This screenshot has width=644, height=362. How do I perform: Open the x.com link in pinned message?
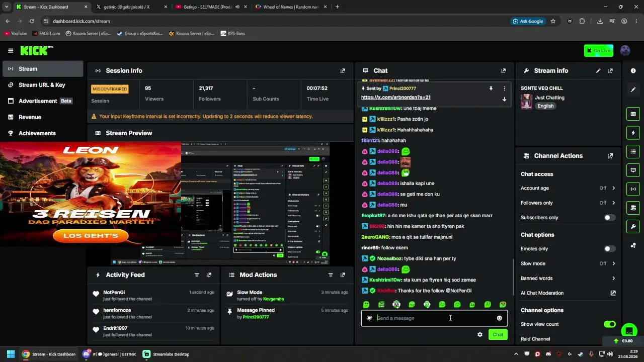(x=395, y=98)
